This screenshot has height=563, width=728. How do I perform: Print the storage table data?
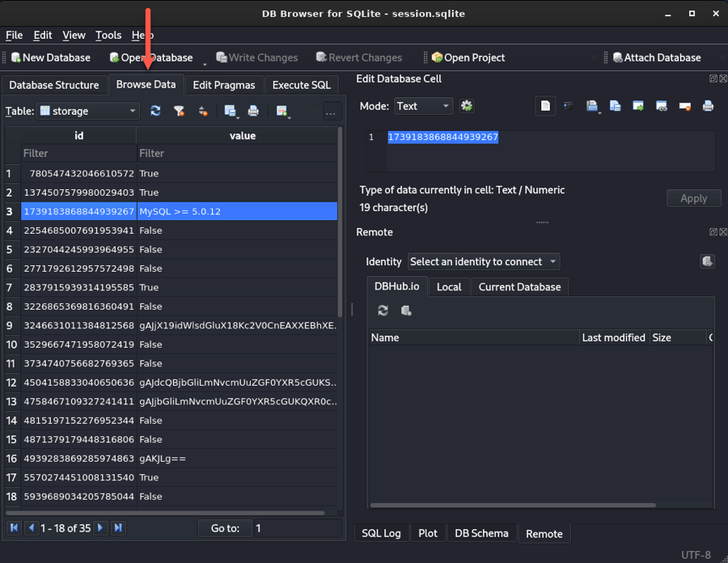[x=253, y=111]
